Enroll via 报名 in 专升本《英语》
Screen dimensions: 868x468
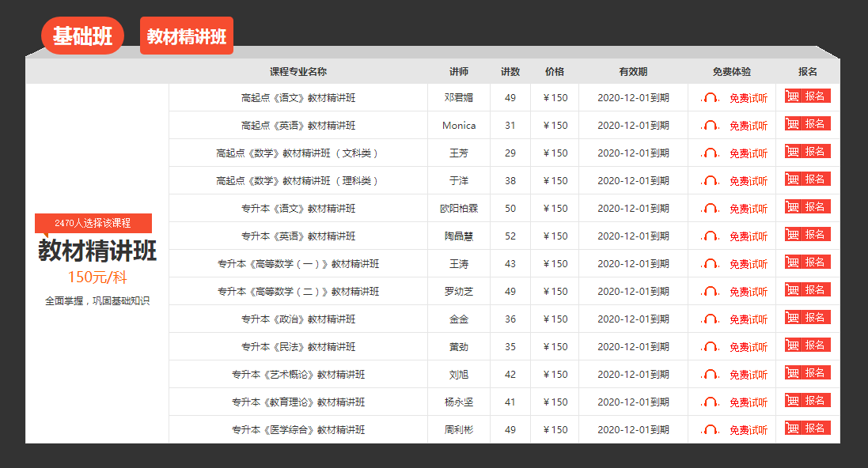click(x=808, y=235)
